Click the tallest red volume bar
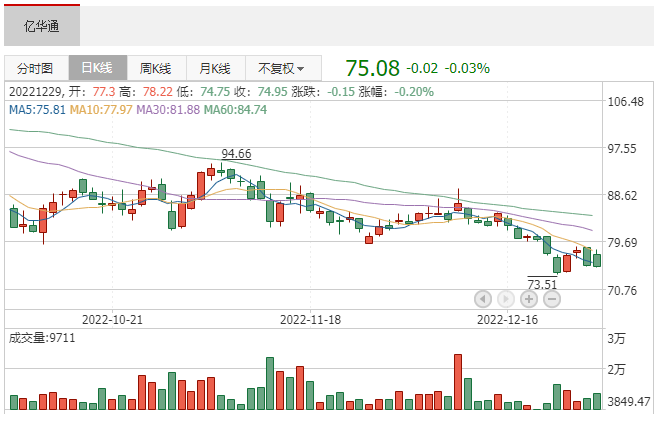Viewport: 659px width, 423px height. tap(458, 382)
